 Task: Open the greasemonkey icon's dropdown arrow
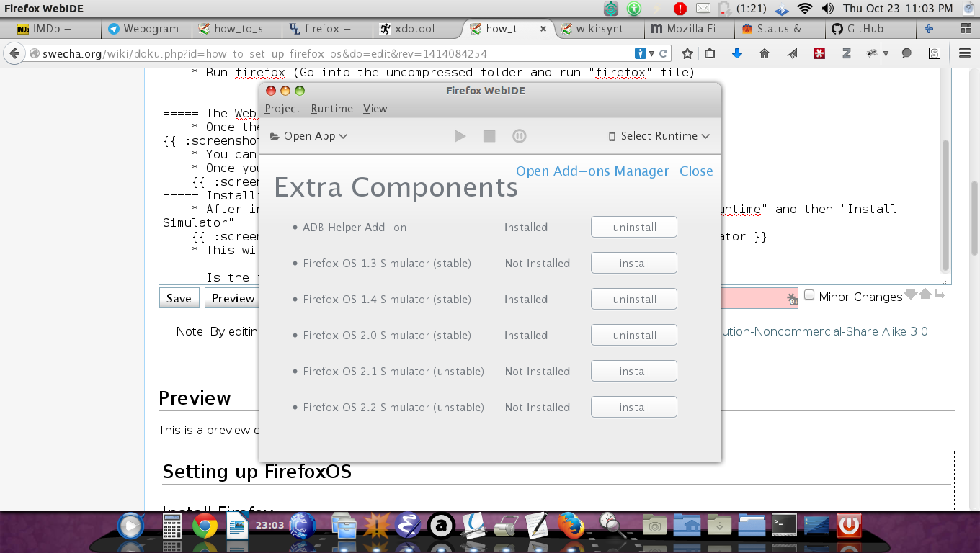886,53
